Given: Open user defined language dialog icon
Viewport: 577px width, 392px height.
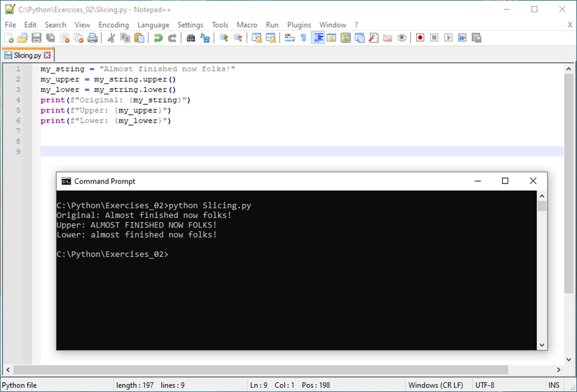Looking at the screenshot, I should point(331,38).
